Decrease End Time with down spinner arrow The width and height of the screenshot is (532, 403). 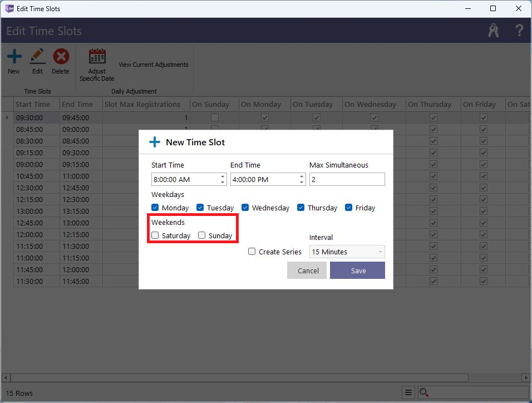point(302,183)
